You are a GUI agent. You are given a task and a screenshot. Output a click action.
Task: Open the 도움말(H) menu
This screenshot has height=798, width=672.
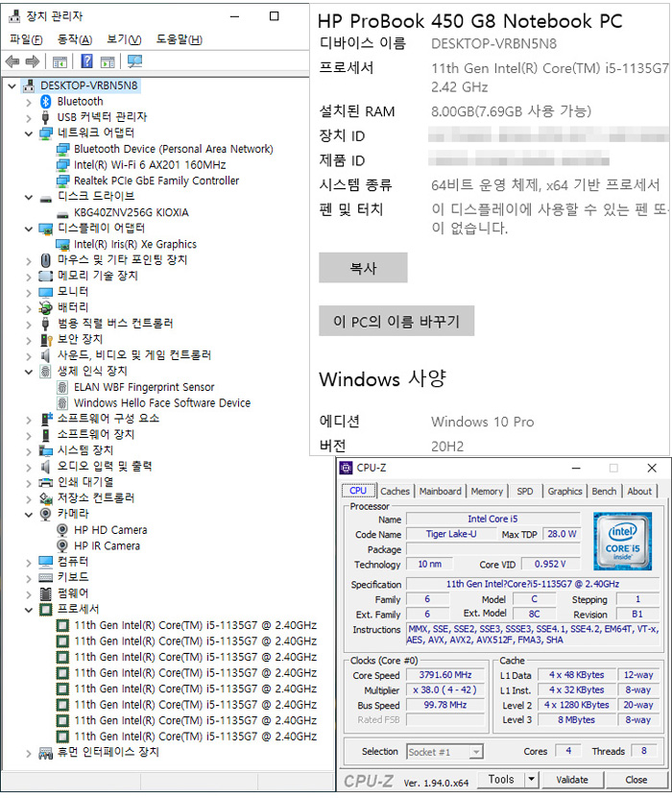(179, 39)
